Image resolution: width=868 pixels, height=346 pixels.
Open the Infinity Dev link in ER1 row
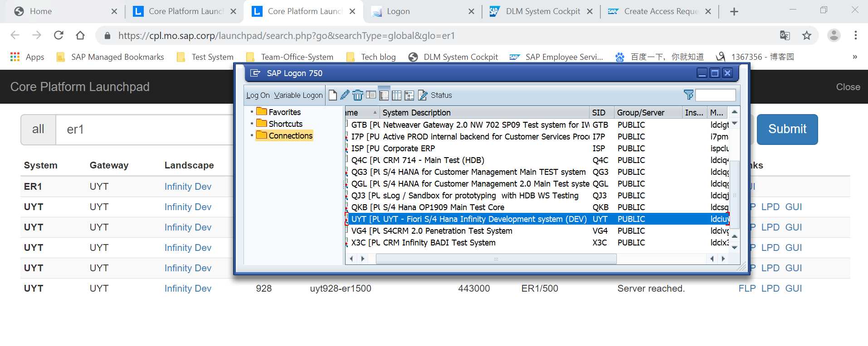click(x=188, y=187)
